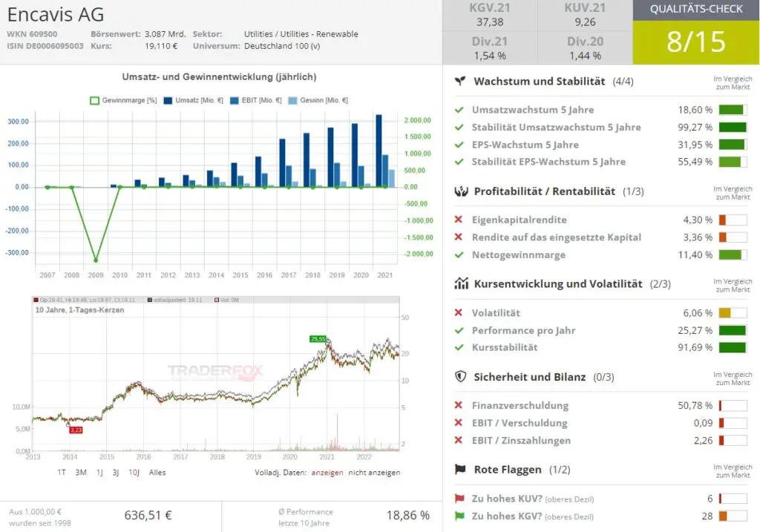Screen dimensions: 760x532
Task: Click the black flag icon beside Rote Flaggen
Action: click(x=460, y=469)
